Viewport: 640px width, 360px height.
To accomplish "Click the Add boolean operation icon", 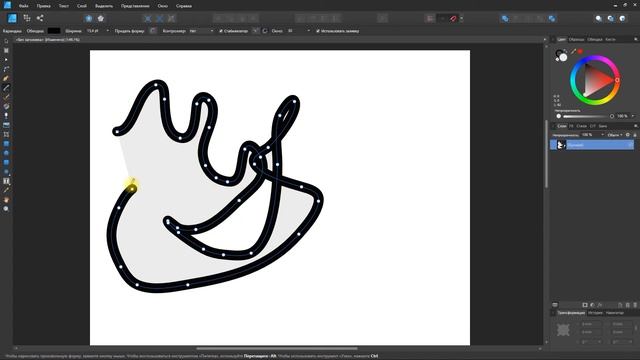I will [505, 18].
